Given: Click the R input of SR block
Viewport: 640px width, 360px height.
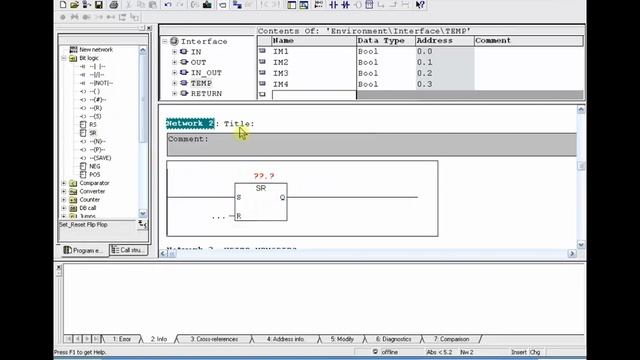Looking at the screenshot, I should pos(239,216).
